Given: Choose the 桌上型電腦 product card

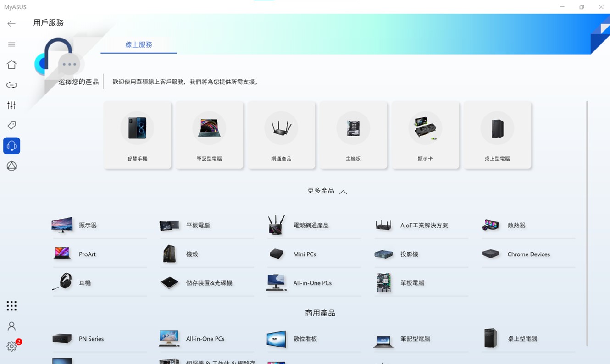Looking at the screenshot, I should click(x=497, y=135).
